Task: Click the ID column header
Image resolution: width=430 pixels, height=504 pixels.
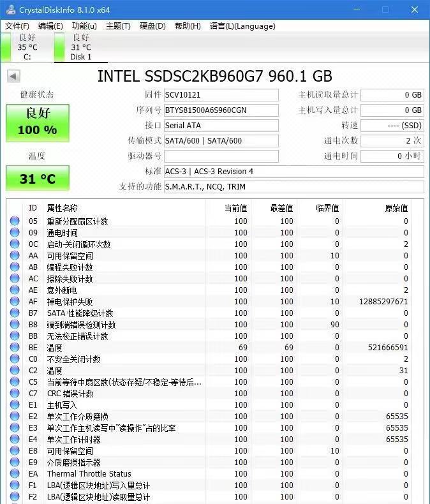Action: pyautogui.click(x=33, y=208)
